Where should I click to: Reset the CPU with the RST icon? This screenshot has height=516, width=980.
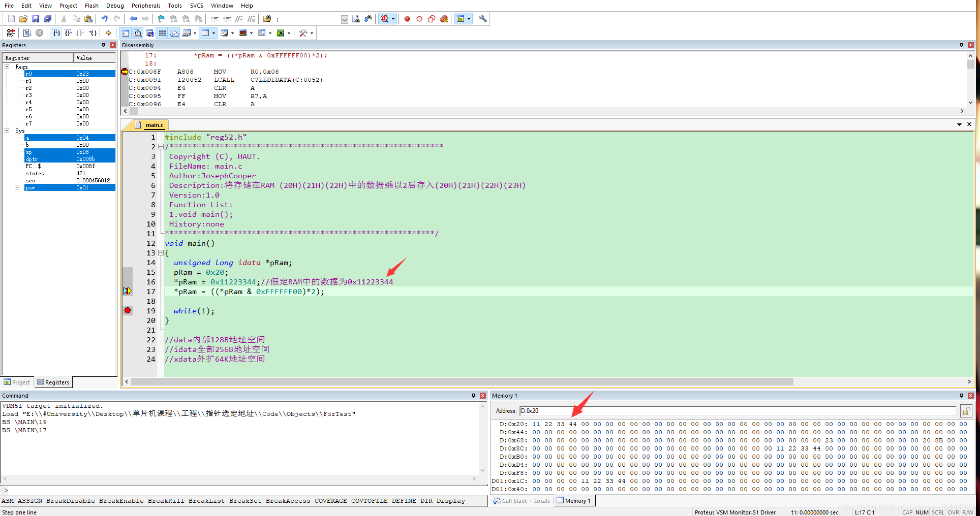pos(11,33)
